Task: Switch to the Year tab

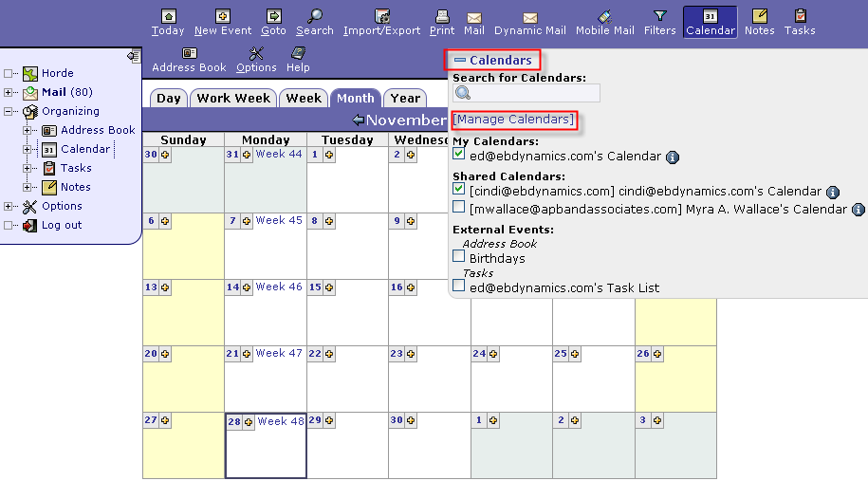Action: click(x=405, y=98)
